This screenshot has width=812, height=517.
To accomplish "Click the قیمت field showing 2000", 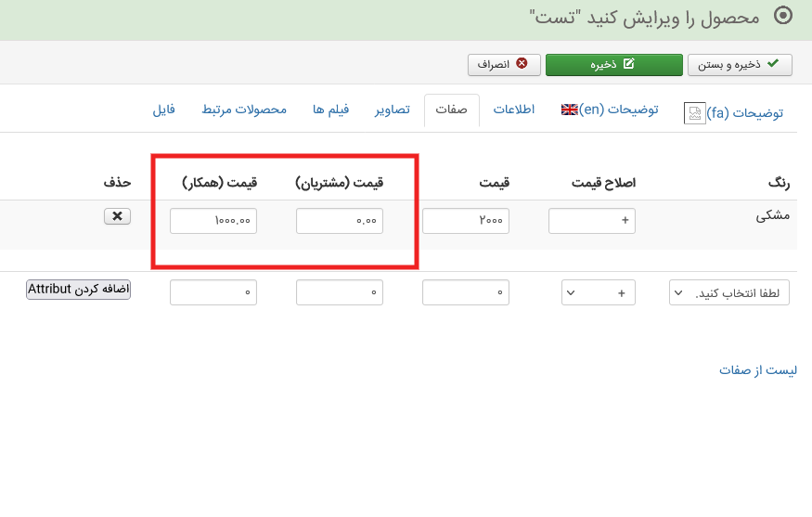I will [x=466, y=221].
